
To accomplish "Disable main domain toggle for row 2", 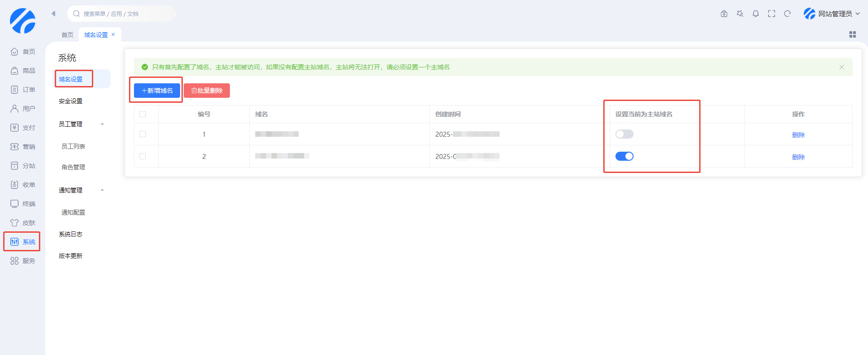I will pyautogui.click(x=625, y=156).
